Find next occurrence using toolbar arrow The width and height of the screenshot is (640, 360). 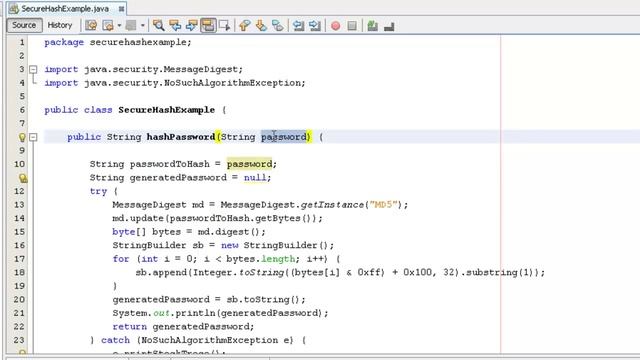pos(191,26)
